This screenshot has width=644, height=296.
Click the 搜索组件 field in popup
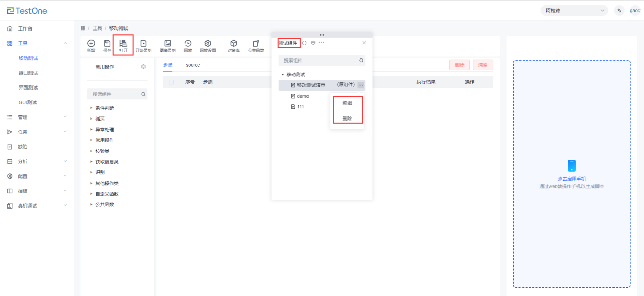click(x=318, y=61)
